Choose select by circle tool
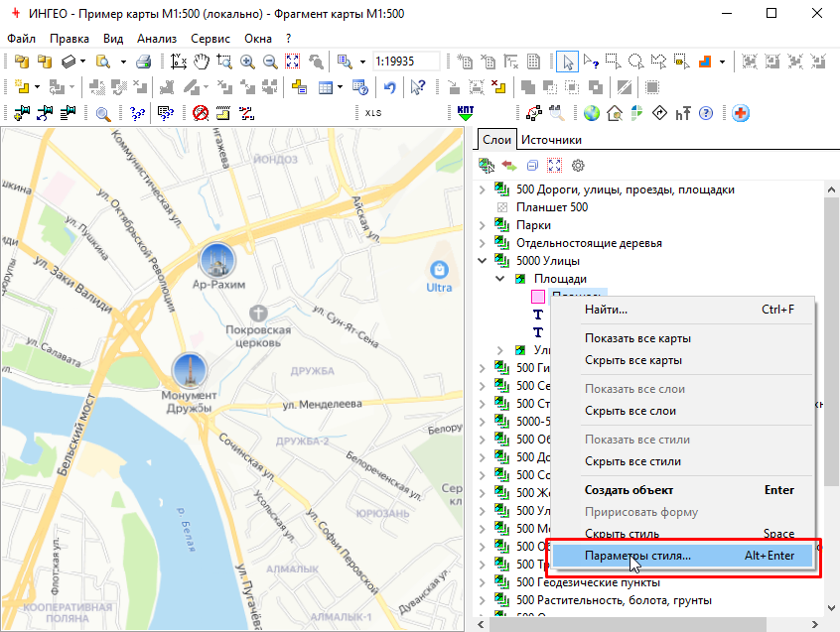This screenshot has width=840, height=632. [635, 62]
